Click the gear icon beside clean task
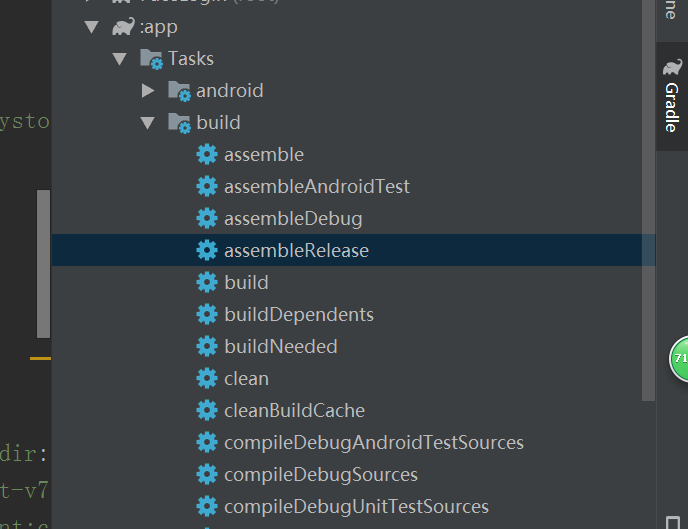Screen dimensions: 688x529 pos(207,378)
